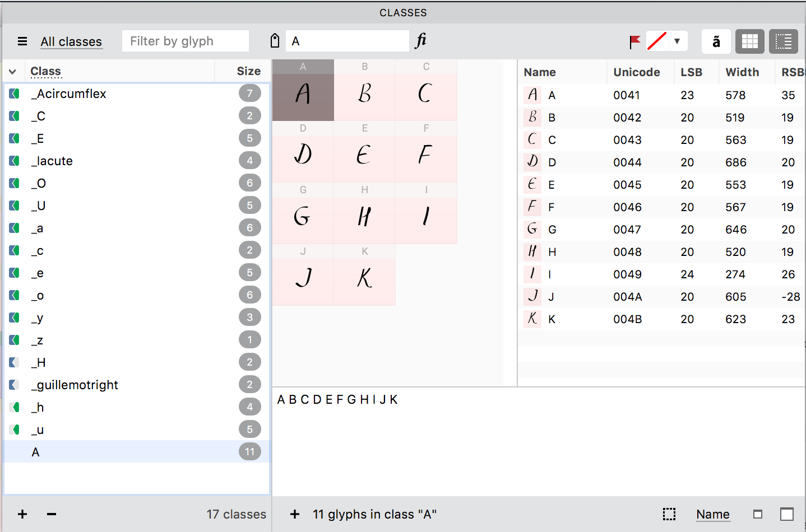Viewport: 806px width, 532px height.
Task: Open the flag color dropdown arrow
Action: point(677,41)
